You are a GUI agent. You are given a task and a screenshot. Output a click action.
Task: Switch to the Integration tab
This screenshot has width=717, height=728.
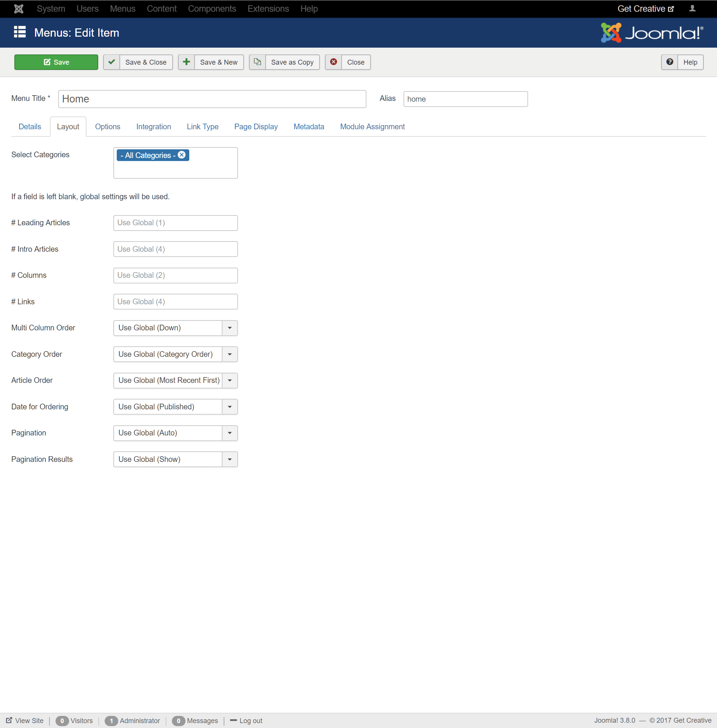click(154, 127)
